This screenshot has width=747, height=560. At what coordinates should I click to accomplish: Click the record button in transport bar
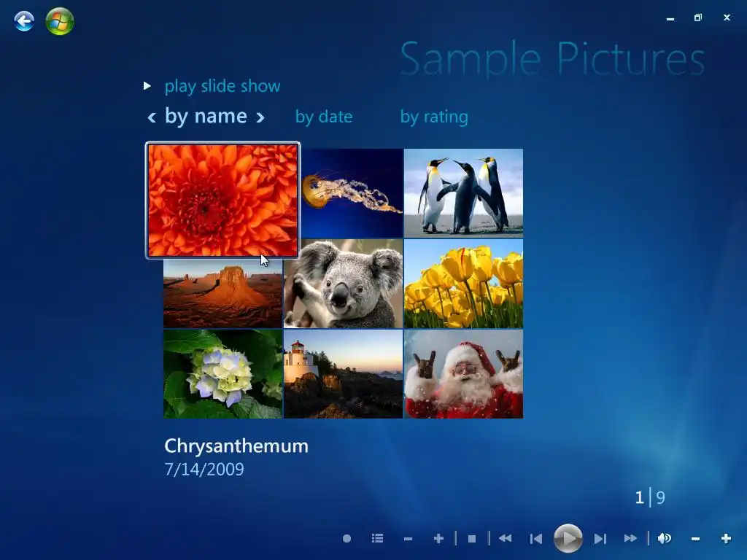(x=347, y=539)
